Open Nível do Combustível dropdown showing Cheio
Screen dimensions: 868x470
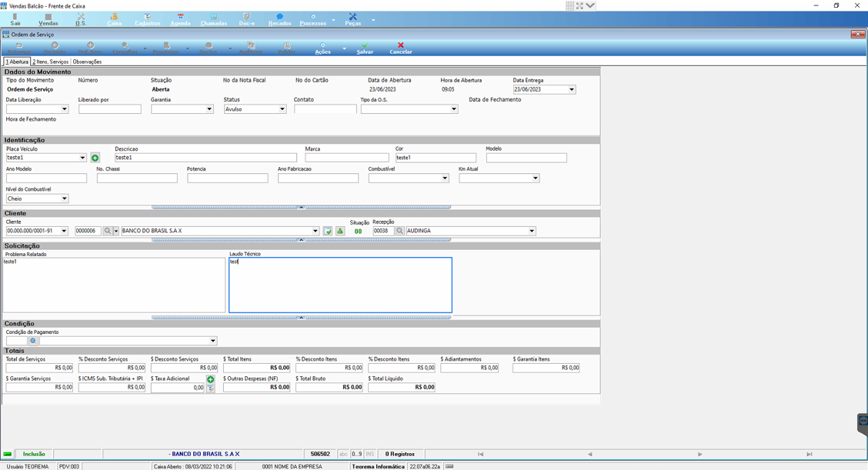64,198
